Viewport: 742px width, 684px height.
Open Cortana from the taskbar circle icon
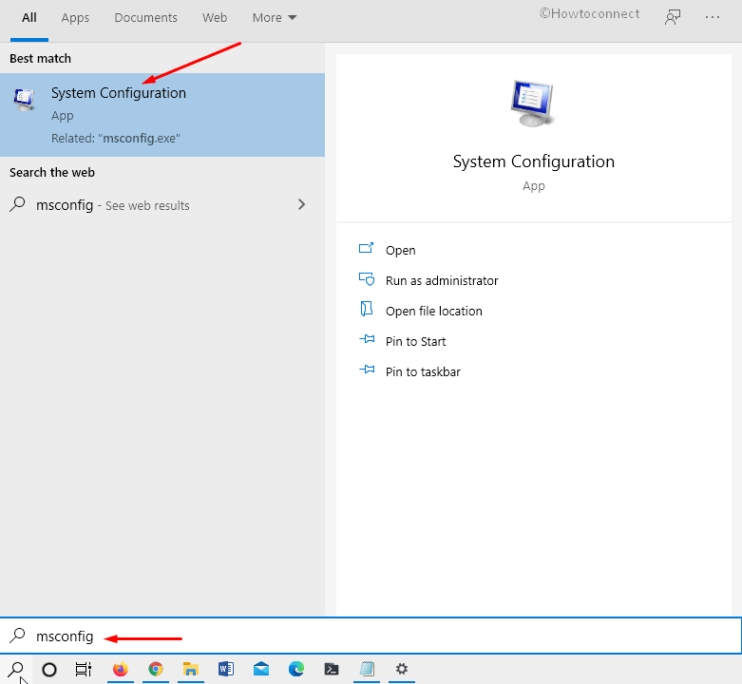pyautogui.click(x=49, y=669)
